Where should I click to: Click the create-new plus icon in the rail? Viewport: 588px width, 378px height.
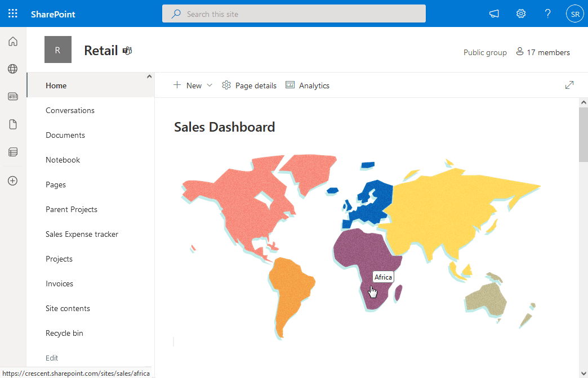[x=12, y=181]
